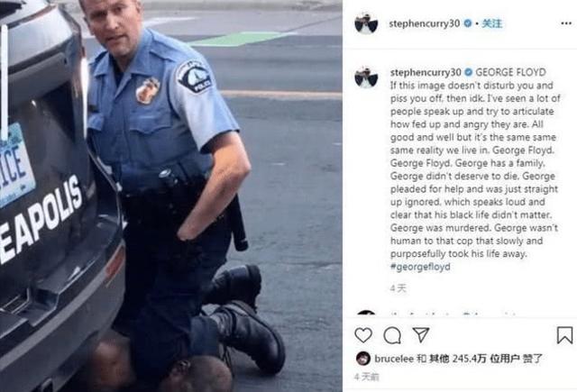Viewport: 577px width, 392px height.
Task: Open brucelee profile from likes line
Action: [x=394, y=358]
